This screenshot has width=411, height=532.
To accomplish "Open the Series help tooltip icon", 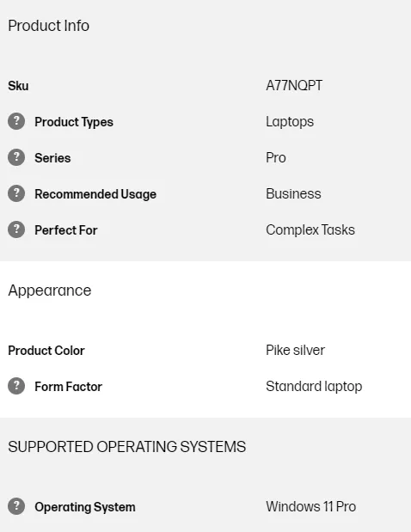I will [x=16, y=157].
